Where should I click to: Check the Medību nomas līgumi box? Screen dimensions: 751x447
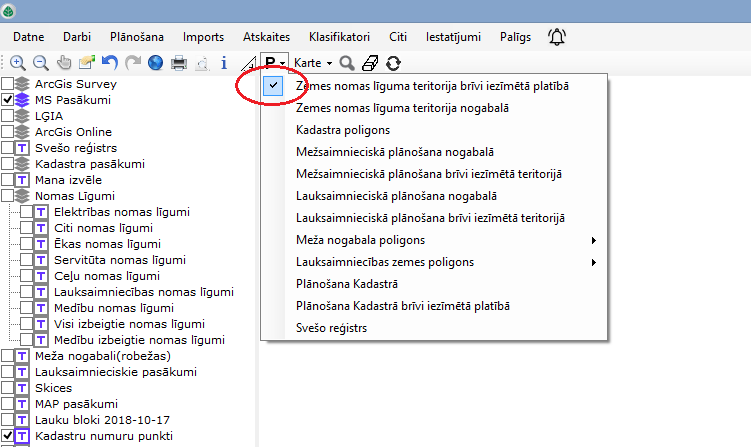(26, 308)
